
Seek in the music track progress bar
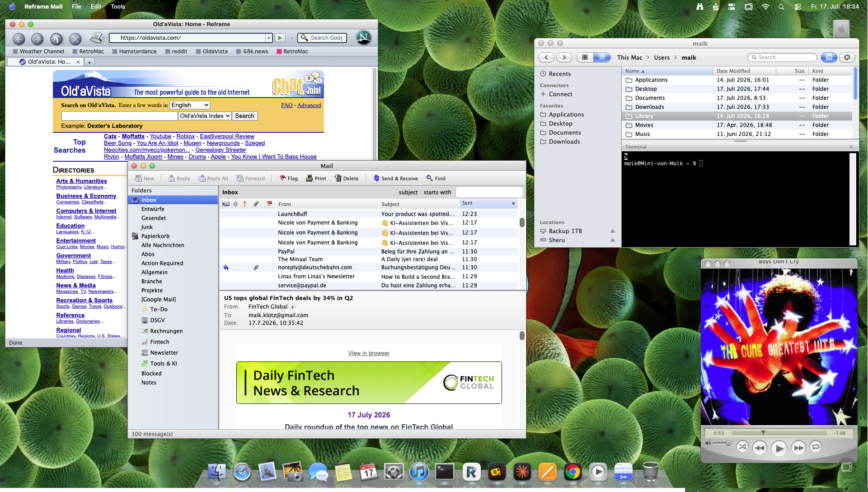(x=779, y=433)
